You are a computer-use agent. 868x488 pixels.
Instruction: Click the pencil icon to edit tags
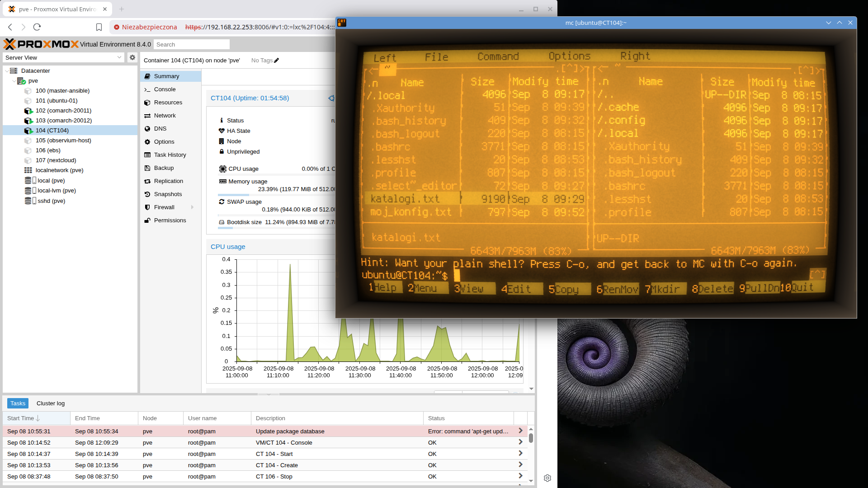click(277, 61)
